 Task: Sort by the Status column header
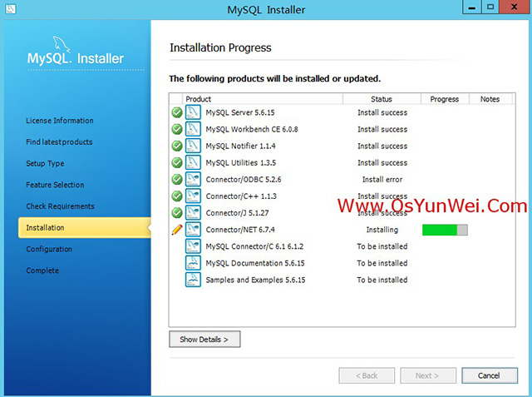pos(382,99)
